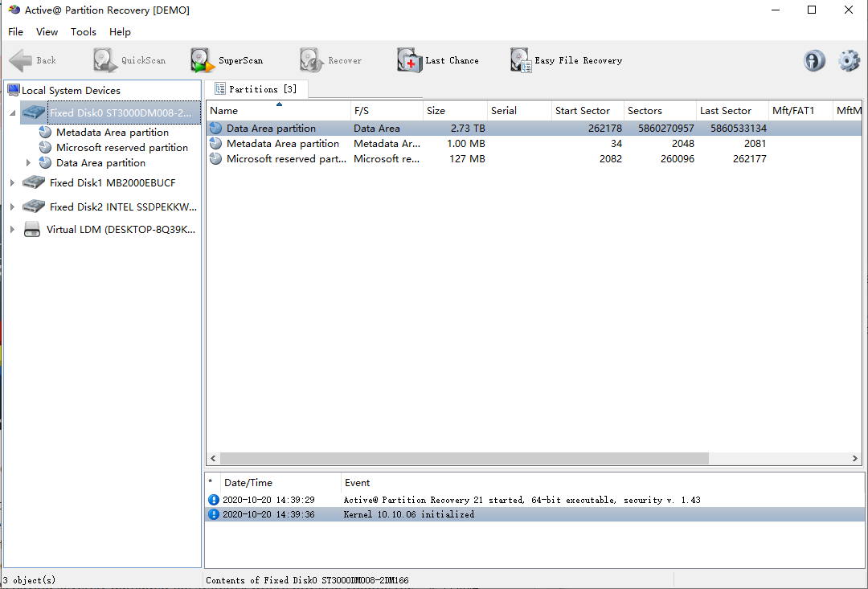Open the Tools menu

tap(83, 32)
